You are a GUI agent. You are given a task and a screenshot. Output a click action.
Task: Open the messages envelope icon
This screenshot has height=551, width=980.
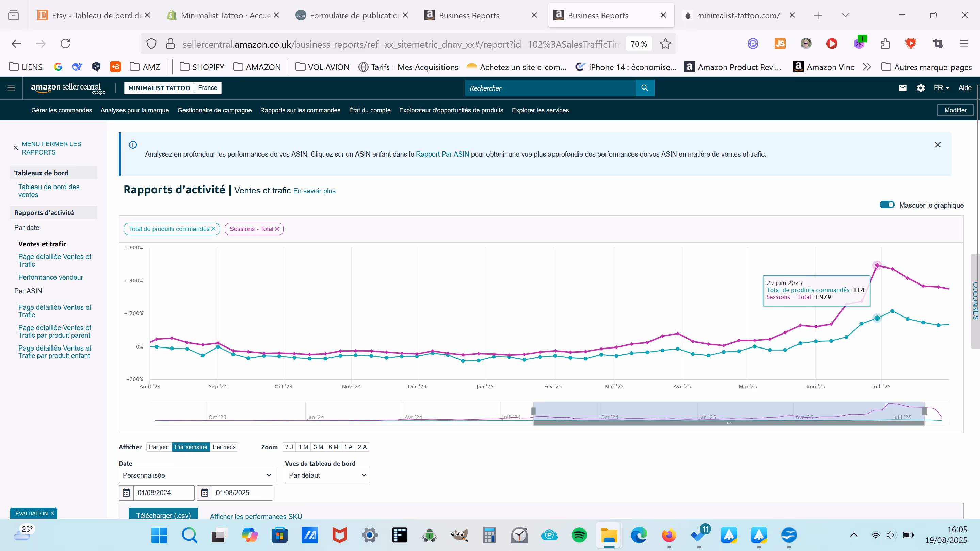tap(902, 88)
